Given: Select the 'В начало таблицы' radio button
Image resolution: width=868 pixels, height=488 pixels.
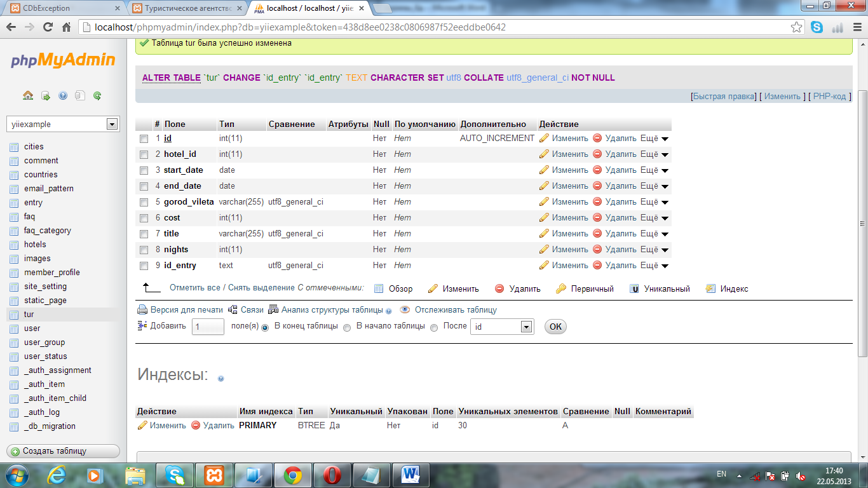Looking at the screenshot, I should (347, 328).
